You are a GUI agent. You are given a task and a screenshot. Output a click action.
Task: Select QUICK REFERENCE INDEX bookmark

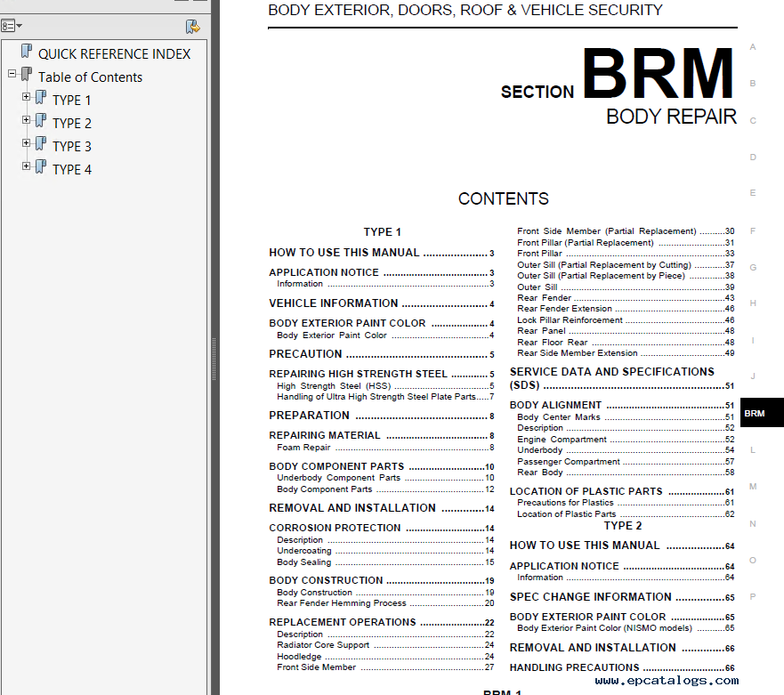click(114, 54)
